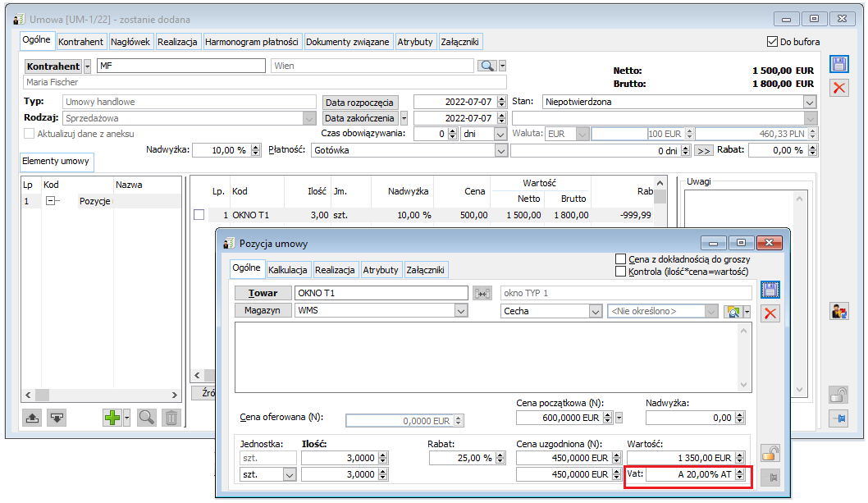The height and width of the screenshot is (503, 868).
Task: Click the trash delete icon under elements tree
Action: (171, 418)
